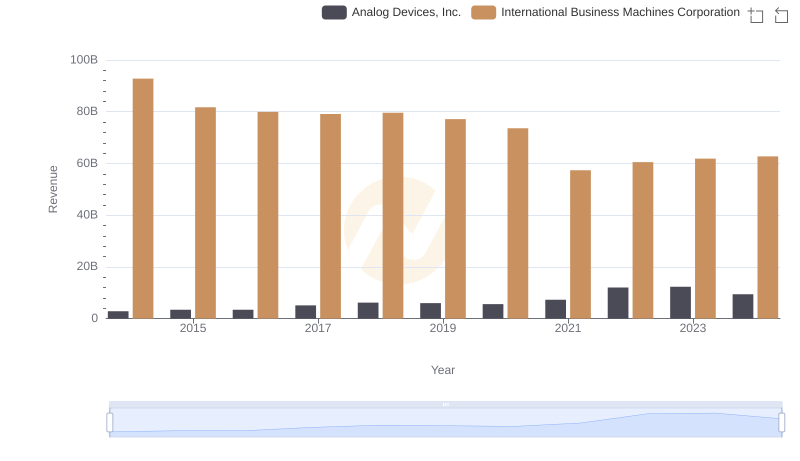800x461 pixels.
Task: Toggle International Business Machines Corporation legend series
Action: click(606, 12)
